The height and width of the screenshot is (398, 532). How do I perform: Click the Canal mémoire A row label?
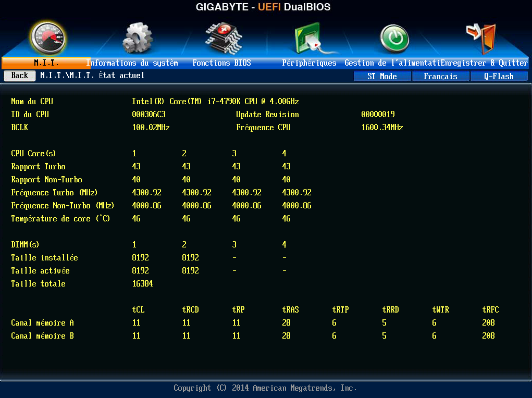(x=42, y=322)
